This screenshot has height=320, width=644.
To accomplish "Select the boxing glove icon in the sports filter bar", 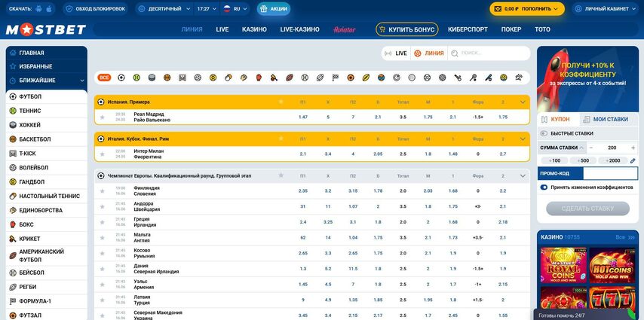I will pyautogui.click(x=259, y=78).
